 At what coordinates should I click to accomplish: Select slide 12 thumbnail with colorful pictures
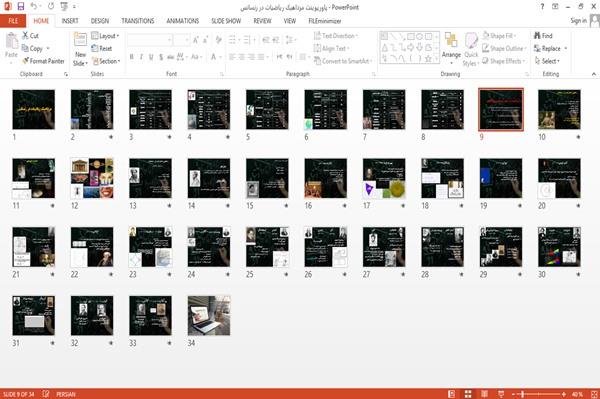coord(92,178)
